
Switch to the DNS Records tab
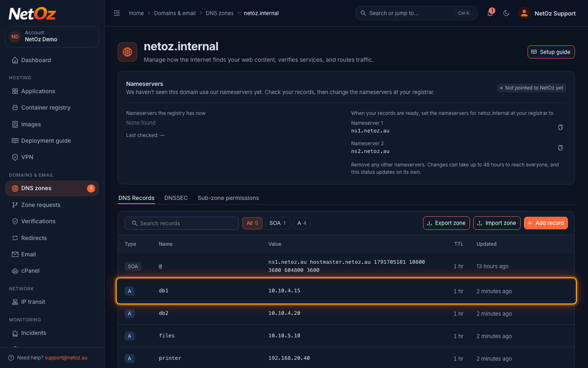(x=136, y=198)
